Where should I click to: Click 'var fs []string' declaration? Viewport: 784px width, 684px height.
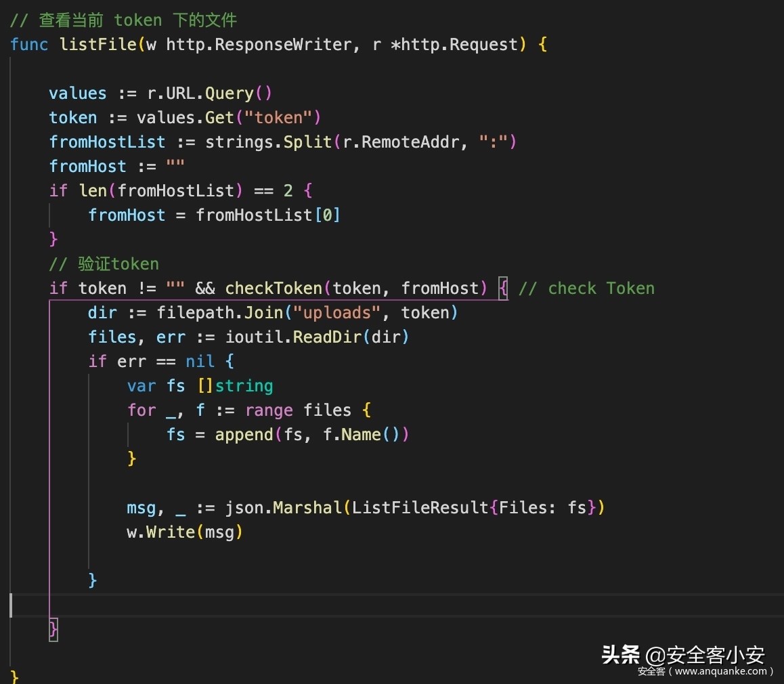[200, 386]
